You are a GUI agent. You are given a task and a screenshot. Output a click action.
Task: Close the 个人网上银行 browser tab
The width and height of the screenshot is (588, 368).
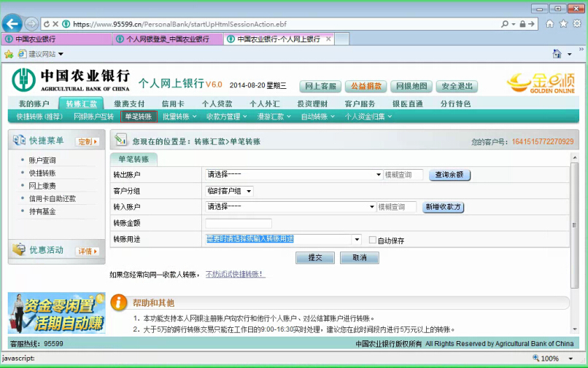pos(328,39)
